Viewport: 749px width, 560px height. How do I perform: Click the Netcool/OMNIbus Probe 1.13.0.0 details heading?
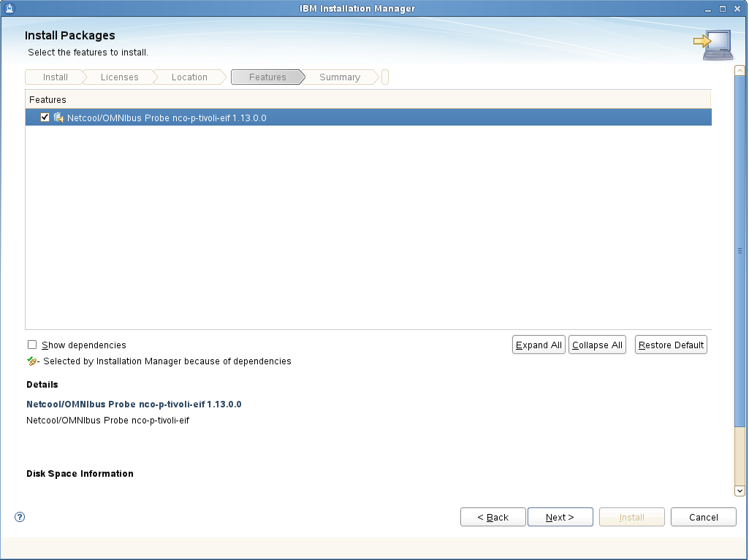point(134,404)
